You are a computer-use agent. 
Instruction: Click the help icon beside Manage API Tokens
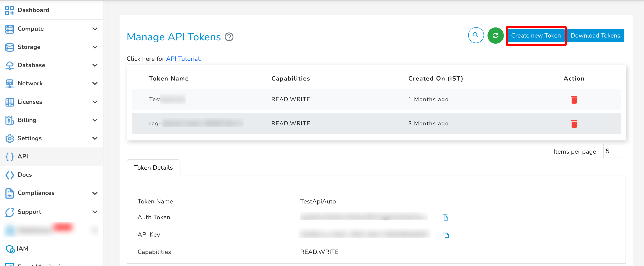229,37
